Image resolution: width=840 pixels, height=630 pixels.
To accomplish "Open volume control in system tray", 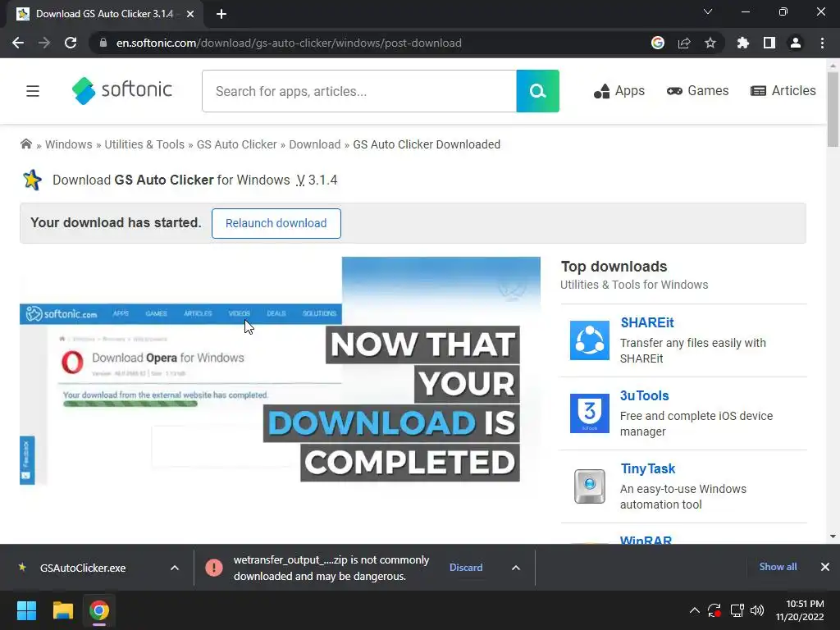I will [757, 610].
